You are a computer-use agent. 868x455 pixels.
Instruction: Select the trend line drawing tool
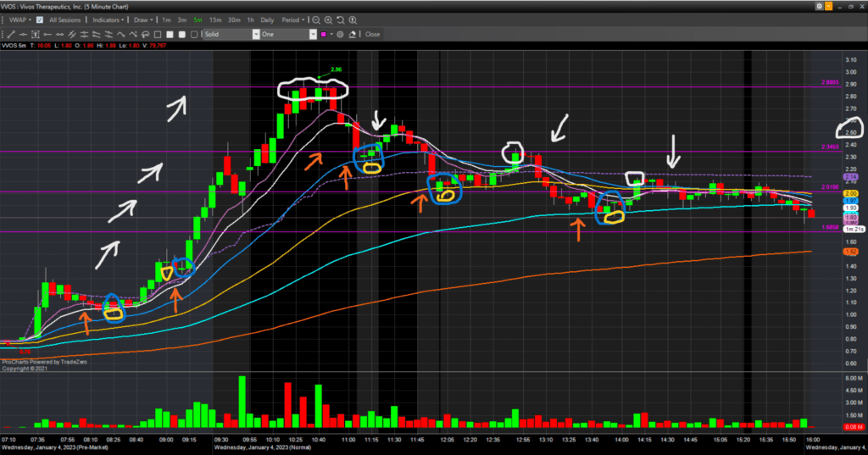click(10, 35)
